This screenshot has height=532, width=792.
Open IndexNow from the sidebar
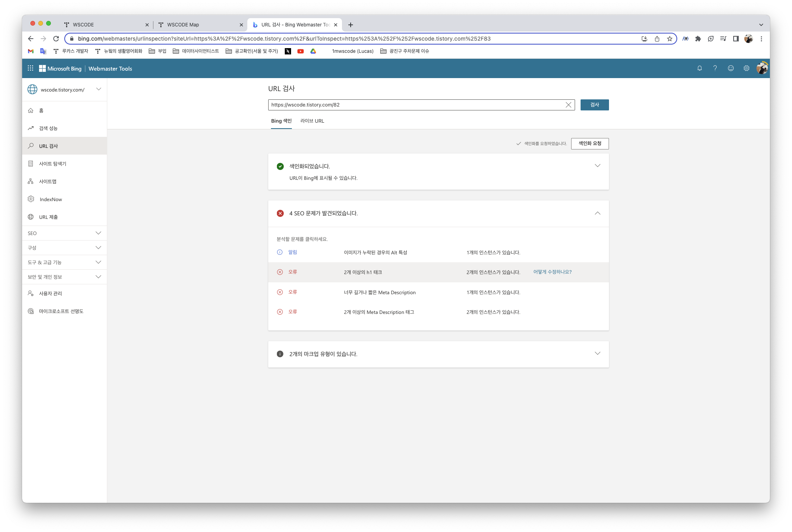(x=50, y=200)
